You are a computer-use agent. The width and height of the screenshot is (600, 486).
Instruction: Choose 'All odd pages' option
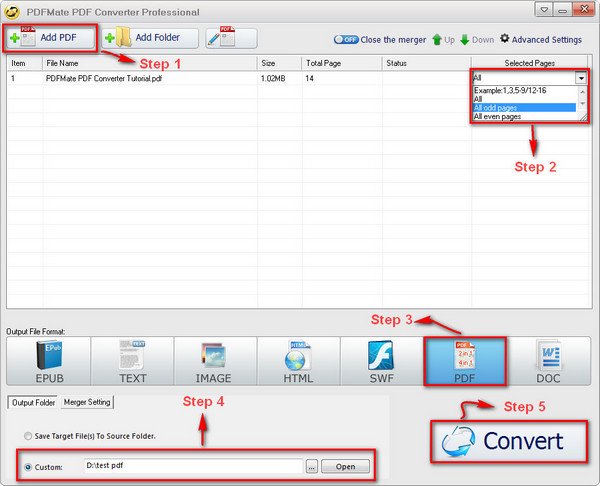pos(524,108)
